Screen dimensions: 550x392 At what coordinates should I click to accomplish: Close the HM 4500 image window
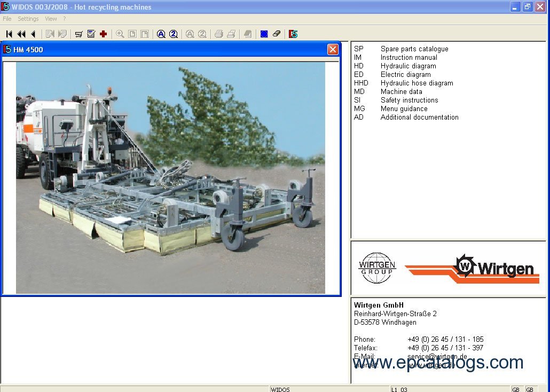click(x=333, y=50)
